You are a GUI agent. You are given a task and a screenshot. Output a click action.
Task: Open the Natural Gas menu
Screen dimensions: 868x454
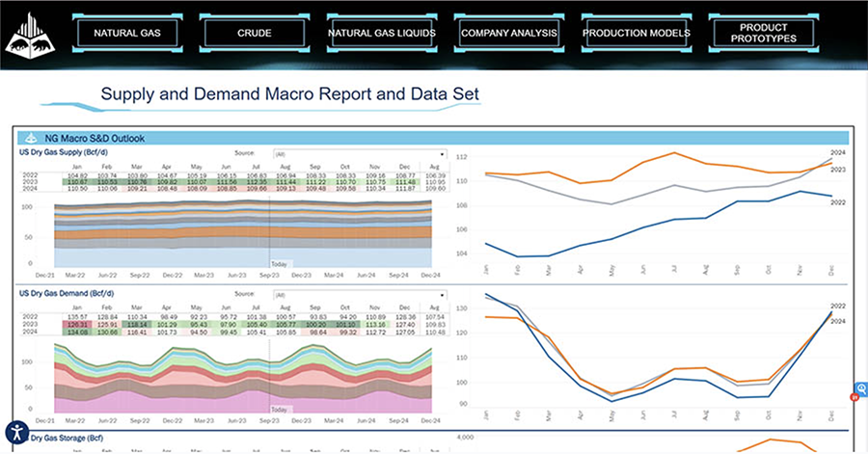[x=127, y=33]
